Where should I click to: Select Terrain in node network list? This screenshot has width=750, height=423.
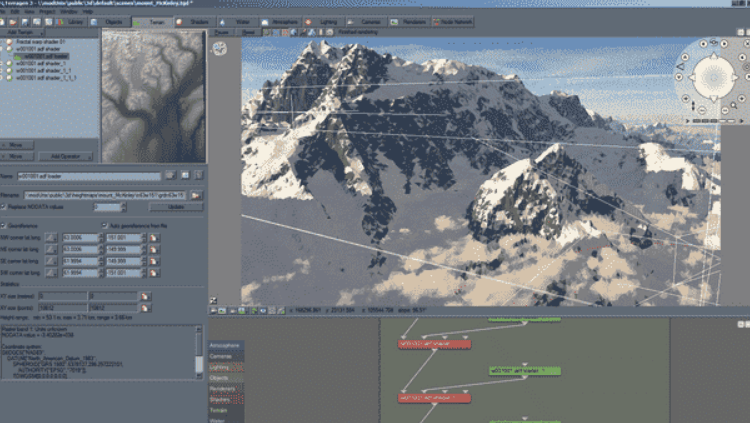[226, 411]
